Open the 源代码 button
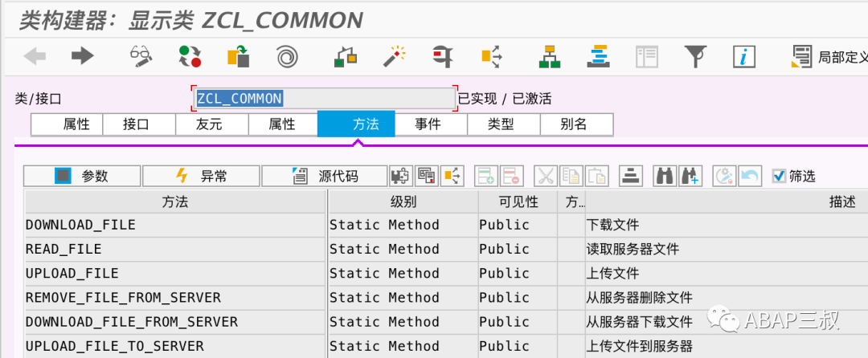The width and height of the screenshot is (868, 358). pyautogui.click(x=325, y=177)
